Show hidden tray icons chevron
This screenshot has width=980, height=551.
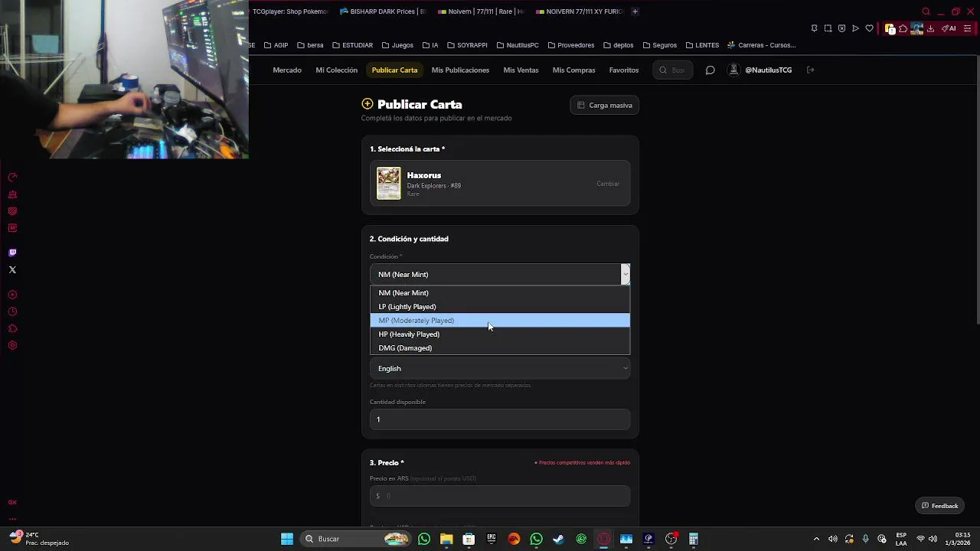[x=816, y=539]
